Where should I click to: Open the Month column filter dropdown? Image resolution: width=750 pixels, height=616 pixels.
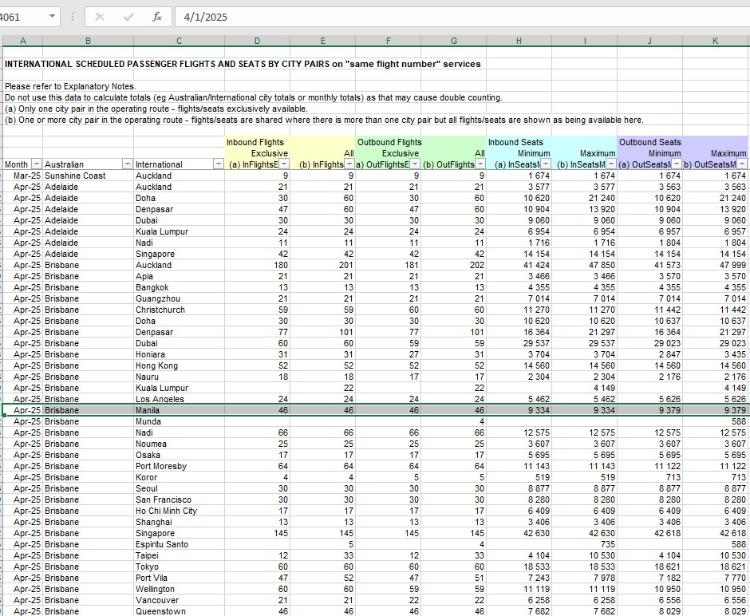pyautogui.click(x=37, y=164)
